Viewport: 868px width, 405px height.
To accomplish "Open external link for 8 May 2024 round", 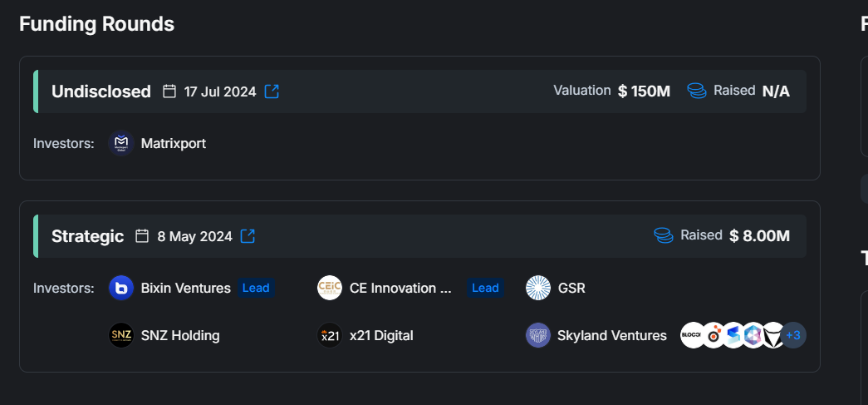I will [248, 236].
